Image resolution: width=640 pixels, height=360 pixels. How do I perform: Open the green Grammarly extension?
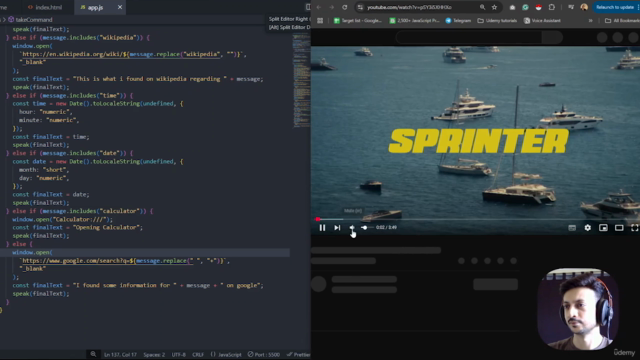(x=525, y=7)
